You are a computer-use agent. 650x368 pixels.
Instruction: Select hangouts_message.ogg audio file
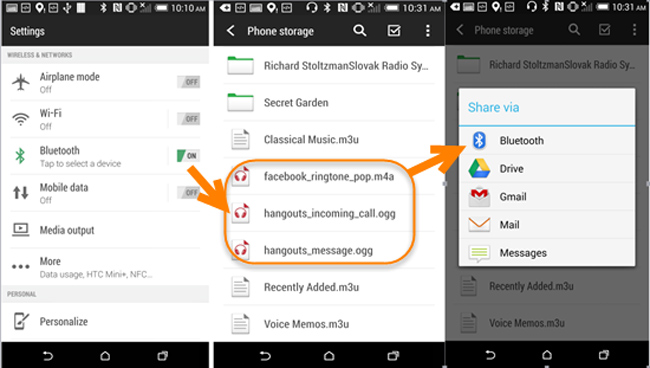pyautogui.click(x=329, y=250)
